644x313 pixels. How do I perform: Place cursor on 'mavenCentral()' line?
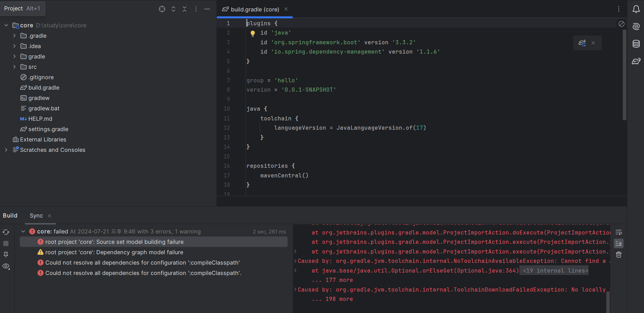284,175
